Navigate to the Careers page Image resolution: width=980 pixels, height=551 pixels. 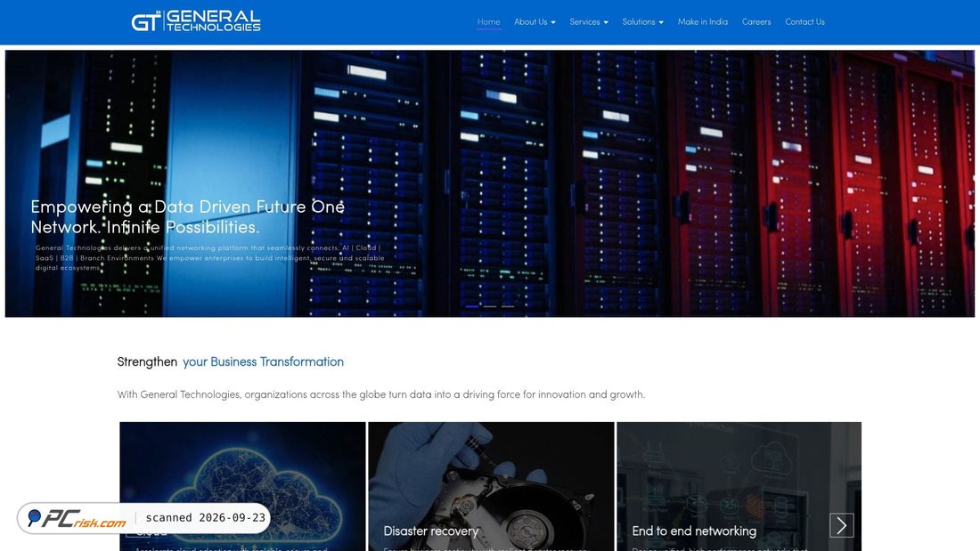(x=756, y=22)
